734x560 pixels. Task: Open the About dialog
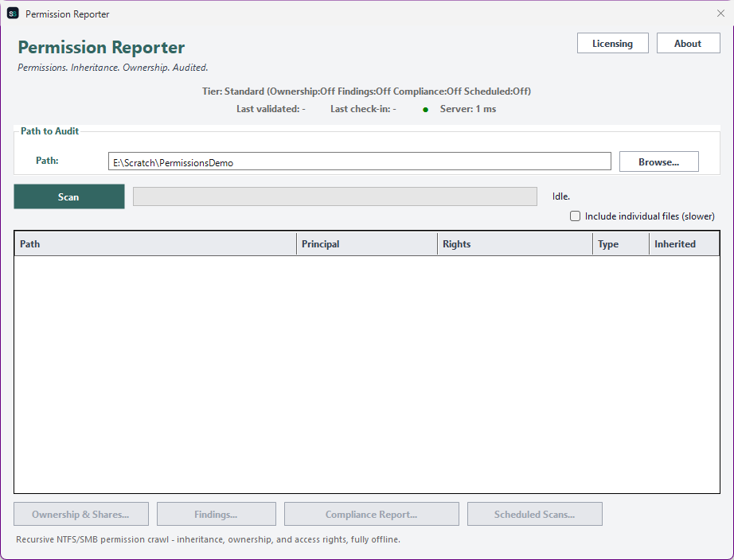(x=688, y=43)
